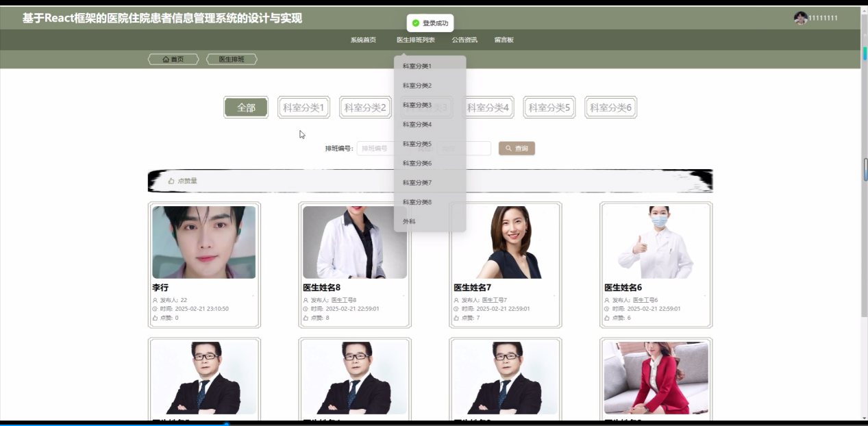Select the 科室分类2 filter button
Screen dimensions: 868x426
365,108
